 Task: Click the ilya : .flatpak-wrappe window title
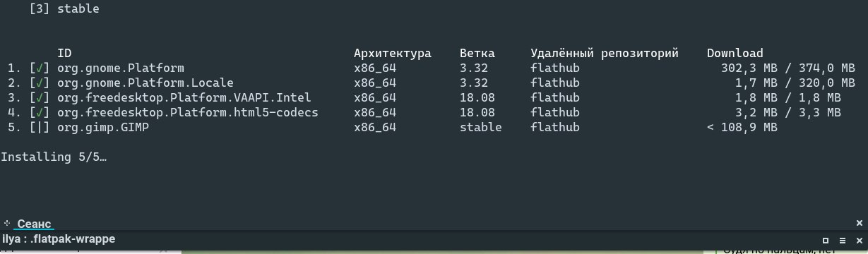(x=59, y=239)
